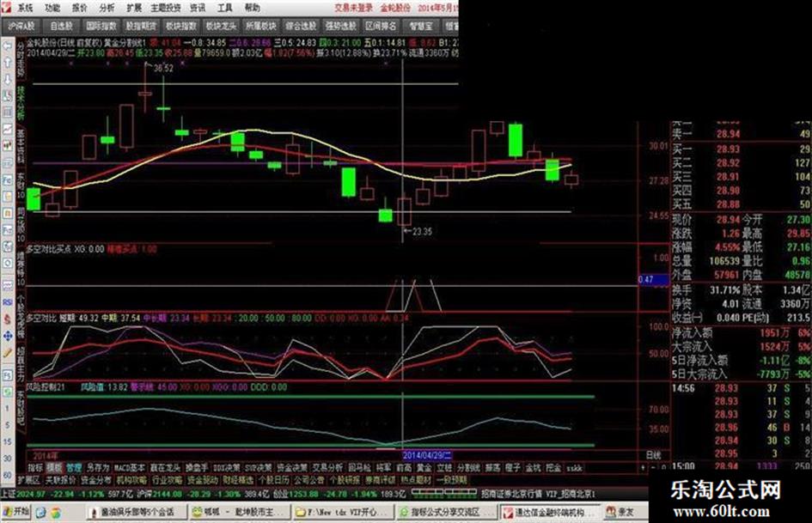Click the 综合选股 toolbar button
The image size is (812, 523).
(301, 26)
